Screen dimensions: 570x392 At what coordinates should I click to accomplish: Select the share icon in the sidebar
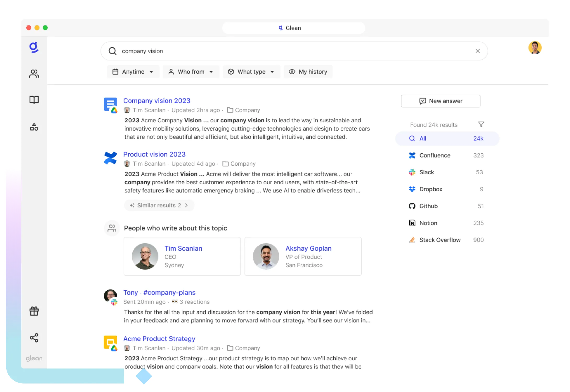click(x=34, y=338)
